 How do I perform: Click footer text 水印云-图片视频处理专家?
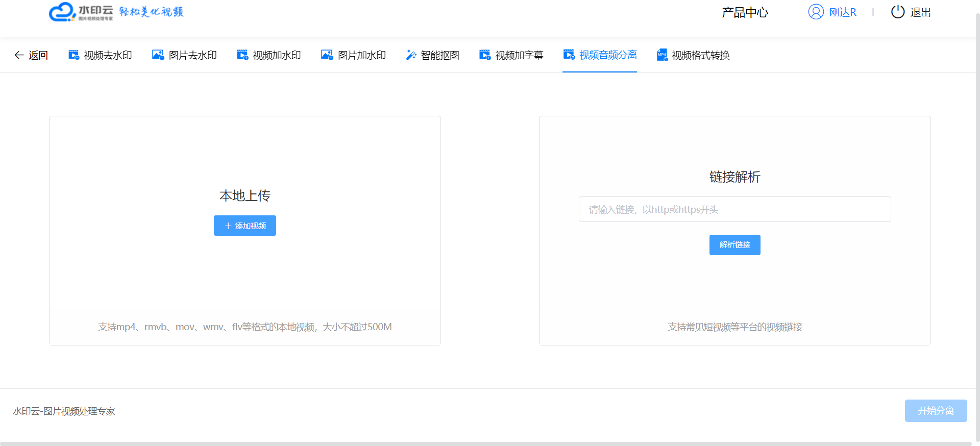(64, 411)
